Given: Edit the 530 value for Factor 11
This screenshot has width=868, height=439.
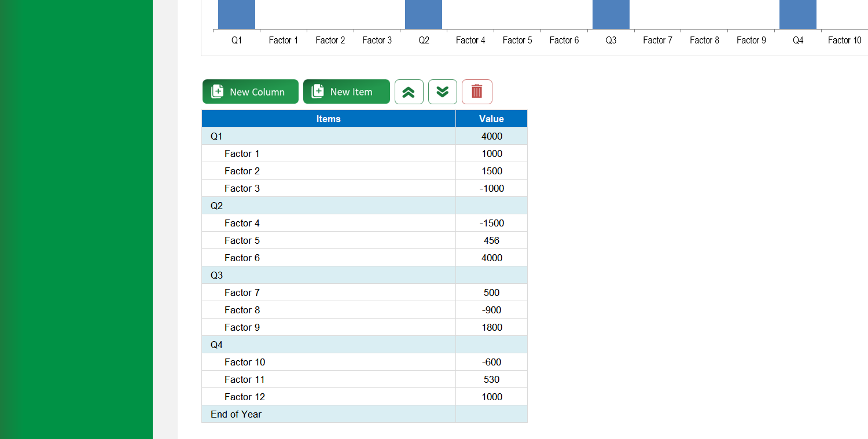Looking at the screenshot, I should pos(491,379).
